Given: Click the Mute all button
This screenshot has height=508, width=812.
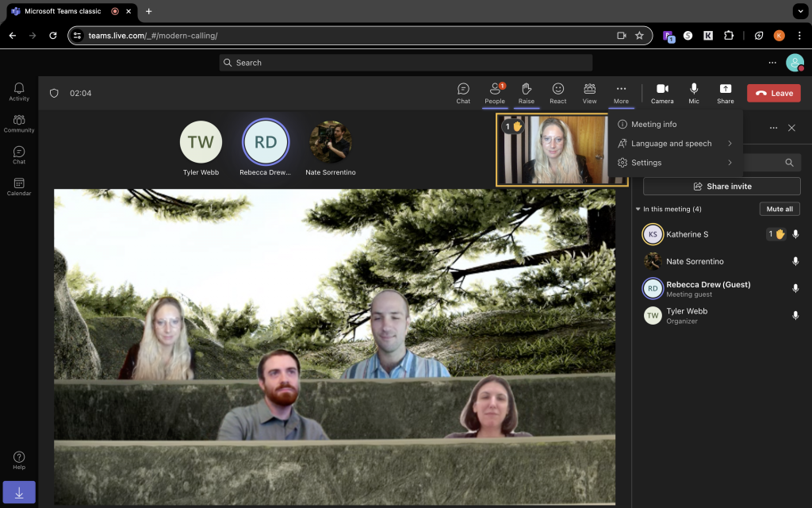Looking at the screenshot, I should [779, 209].
